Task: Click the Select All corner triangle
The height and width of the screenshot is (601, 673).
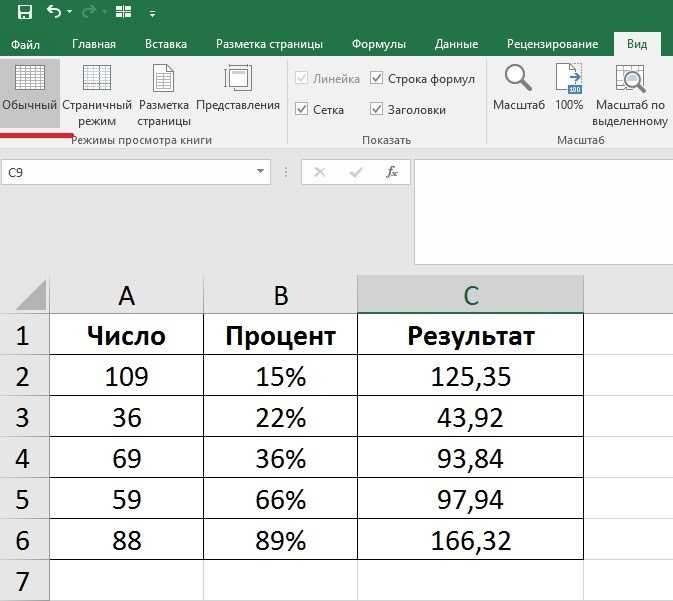Action: click(31, 295)
